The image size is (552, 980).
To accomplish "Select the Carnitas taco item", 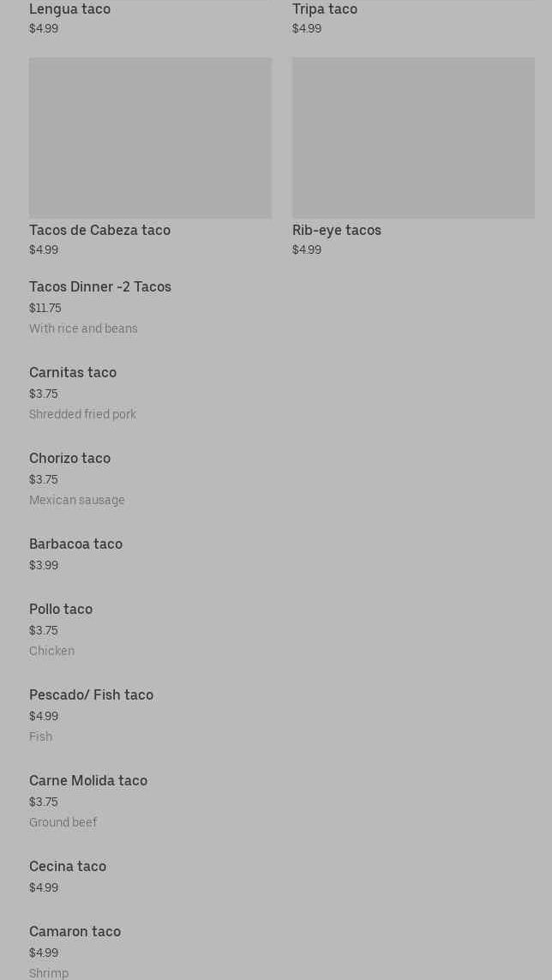I will pyautogui.click(x=73, y=373).
